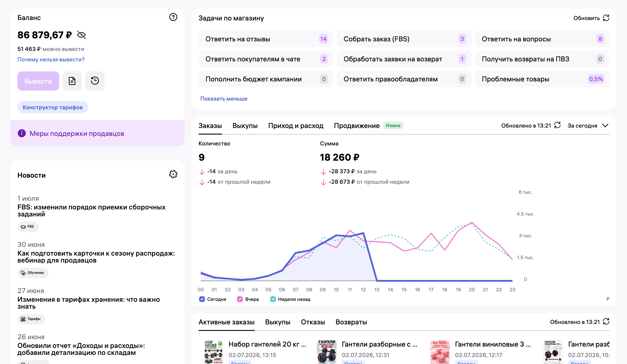
Task: Toggle the Вчера chart series checkbox
Action: 240,299
